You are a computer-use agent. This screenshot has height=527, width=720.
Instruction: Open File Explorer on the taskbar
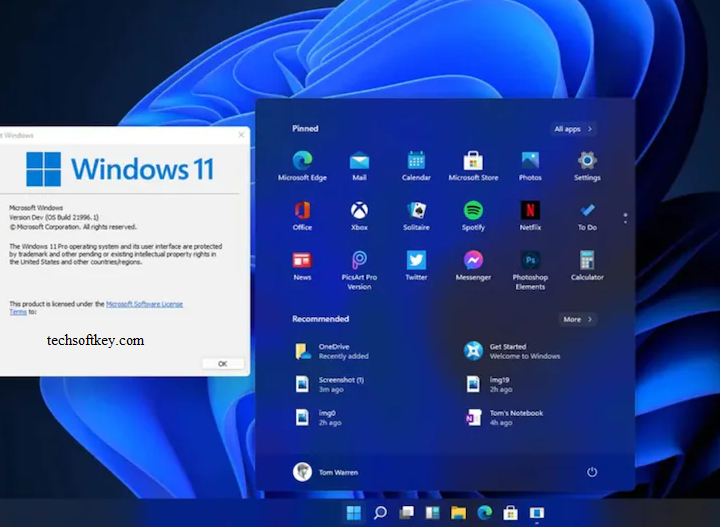[x=458, y=512]
